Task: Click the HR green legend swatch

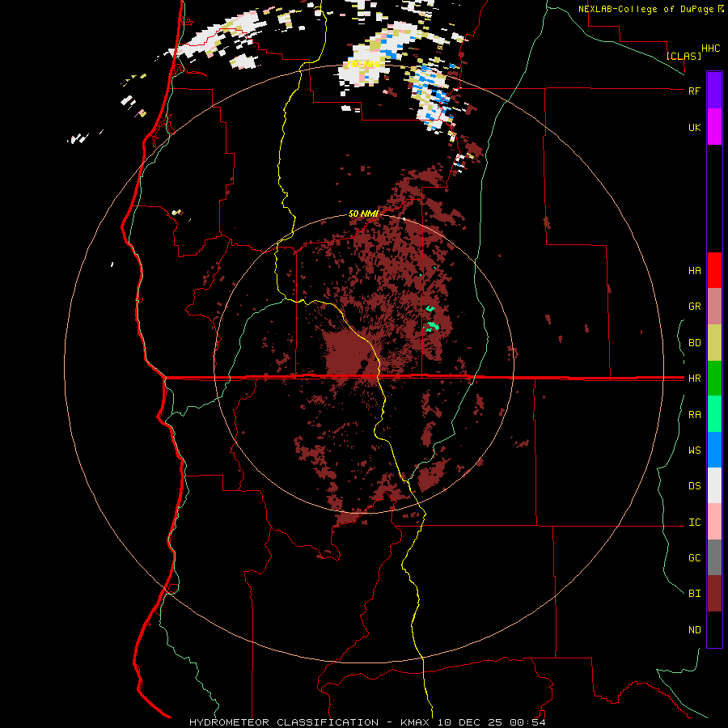Action: [714, 379]
